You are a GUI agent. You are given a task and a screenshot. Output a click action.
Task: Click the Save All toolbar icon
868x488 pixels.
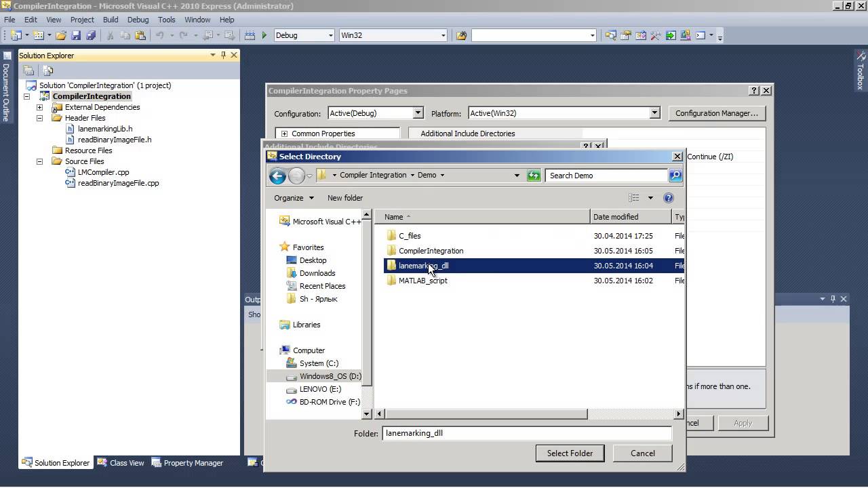tap(90, 35)
